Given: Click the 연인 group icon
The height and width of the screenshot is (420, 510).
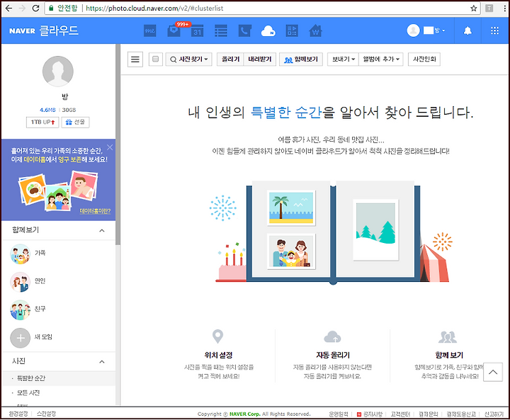Looking at the screenshot, I should tap(20, 282).
